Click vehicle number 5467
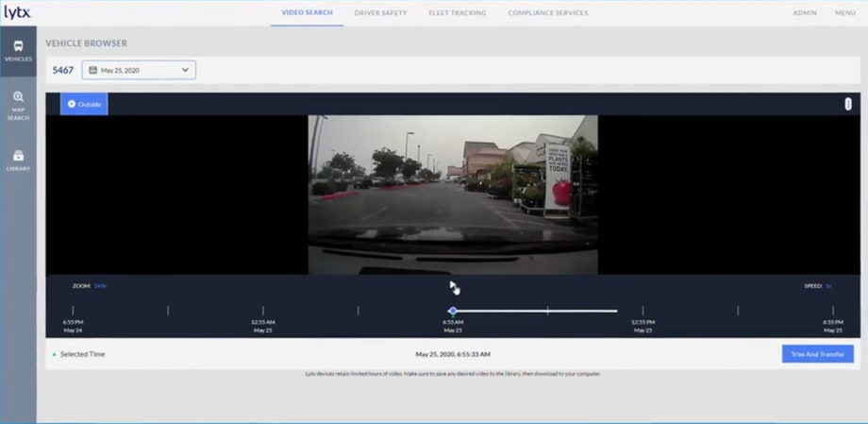Viewport: 868px width, 424px height. point(62,71)
